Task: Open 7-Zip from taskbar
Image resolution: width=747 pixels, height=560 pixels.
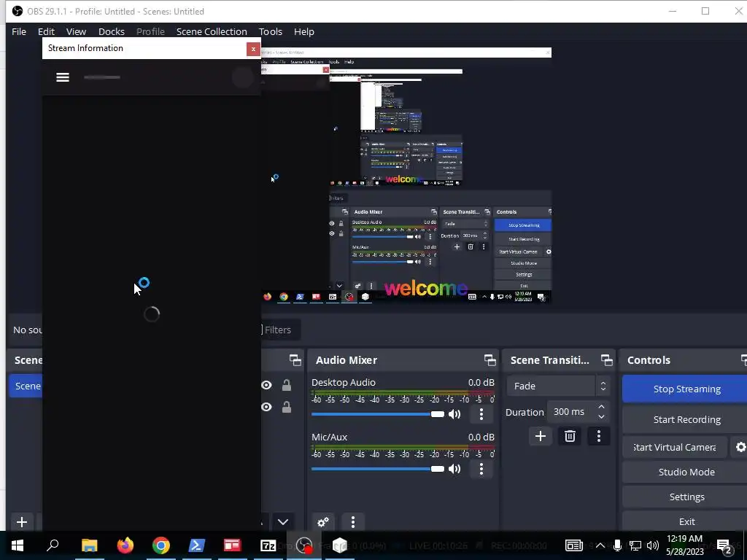Action: pos(268,545)
